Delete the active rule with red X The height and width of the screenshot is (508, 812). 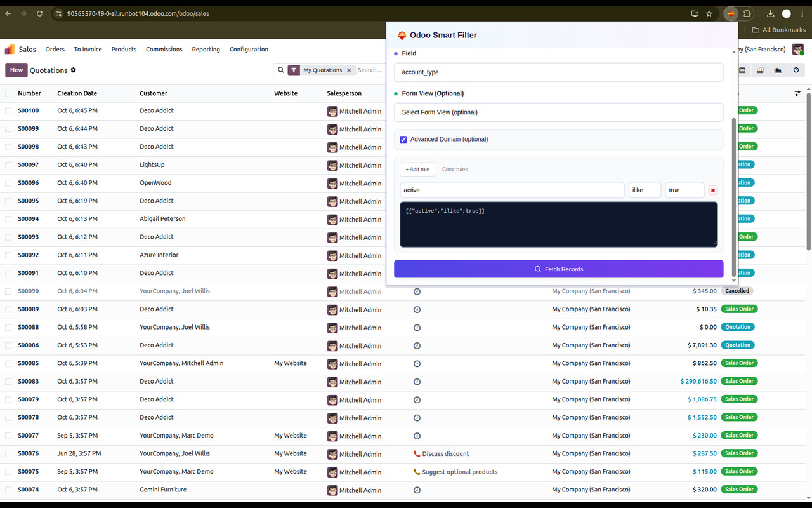(x=713, y=190)
